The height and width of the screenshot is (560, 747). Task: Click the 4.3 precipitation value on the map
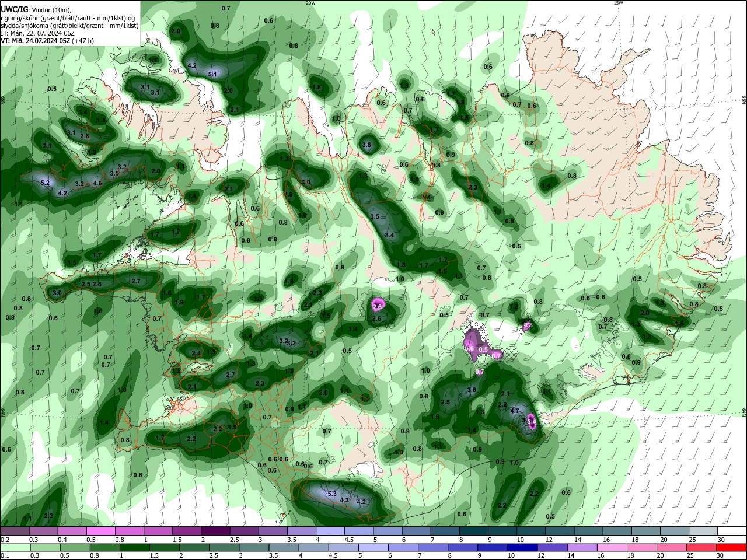344,500
